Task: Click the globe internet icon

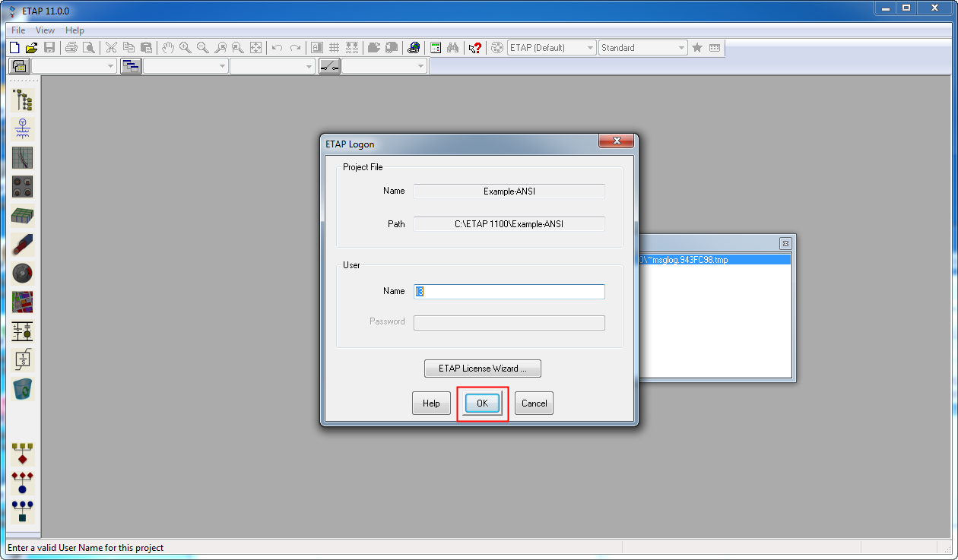Action: pos(414,48)
